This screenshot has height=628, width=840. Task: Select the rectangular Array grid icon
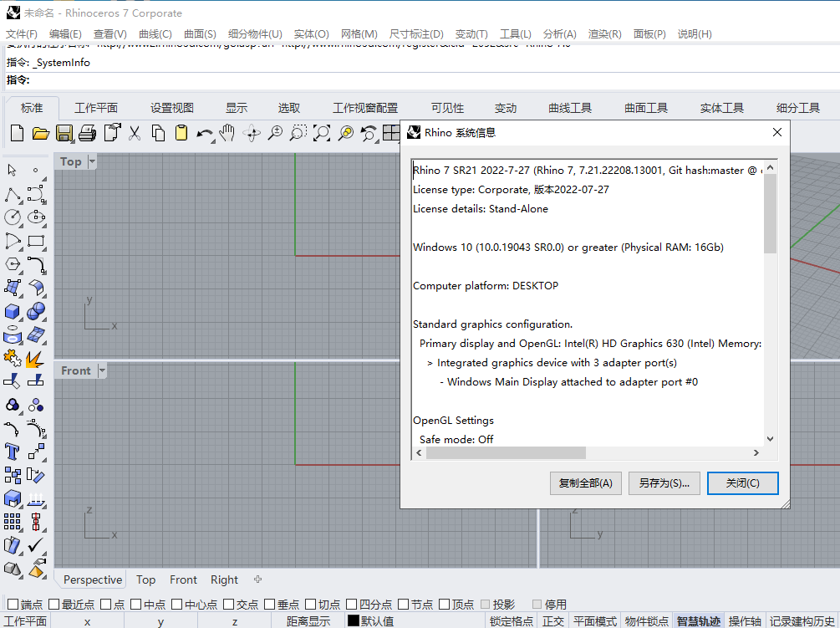pyautogui.click(x=13, y=521)
